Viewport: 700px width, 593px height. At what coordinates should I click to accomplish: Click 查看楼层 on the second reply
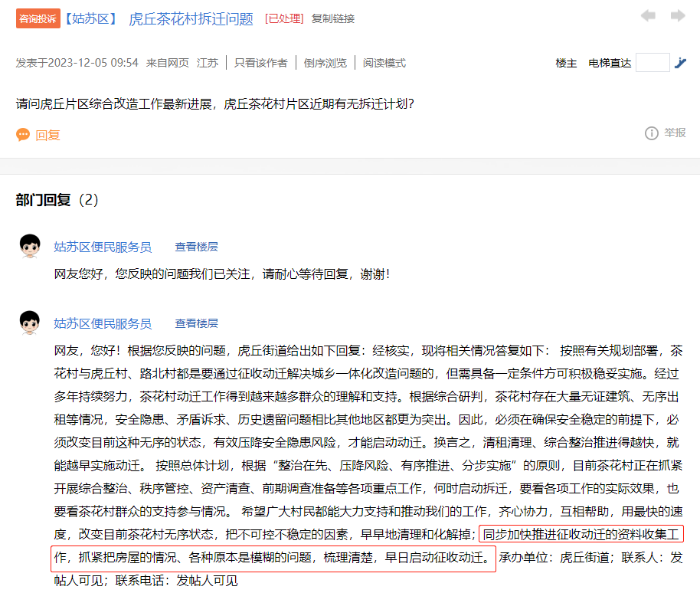(x=196, y=323)
